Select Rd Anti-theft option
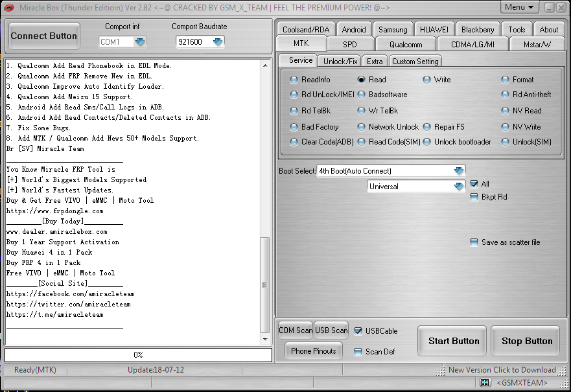The width and height of the screenshot is (571, 392). tap(505, 95)
